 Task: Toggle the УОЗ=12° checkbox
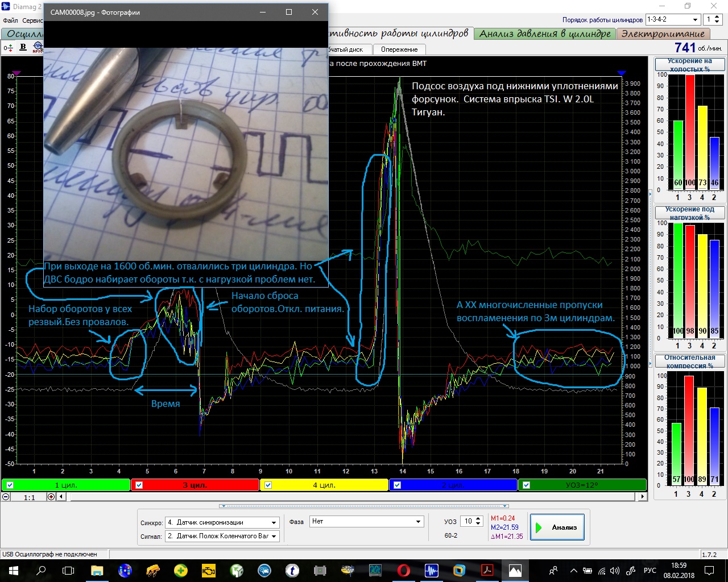pos(526,485)
